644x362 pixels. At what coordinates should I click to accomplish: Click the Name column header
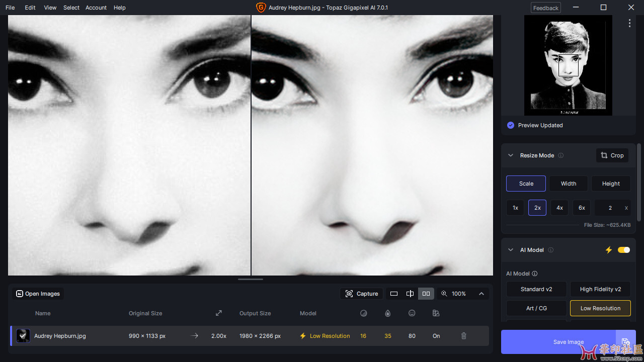tap(43, 313)
